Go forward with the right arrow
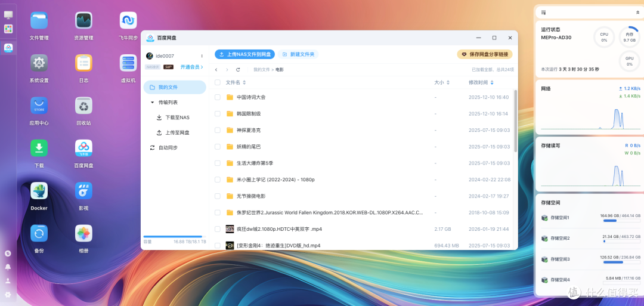Screen dimensions: 644x306 coord(227,70)
